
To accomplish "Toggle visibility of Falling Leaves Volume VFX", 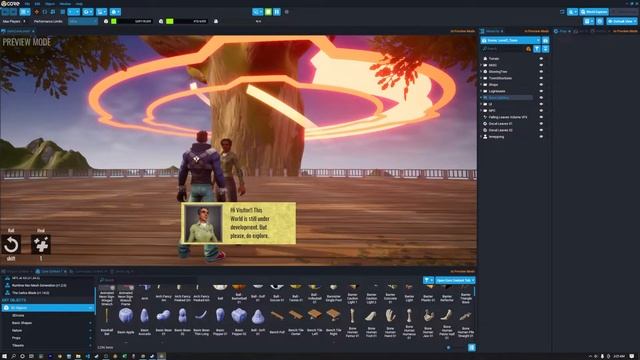I will click(x=542, y=117).
